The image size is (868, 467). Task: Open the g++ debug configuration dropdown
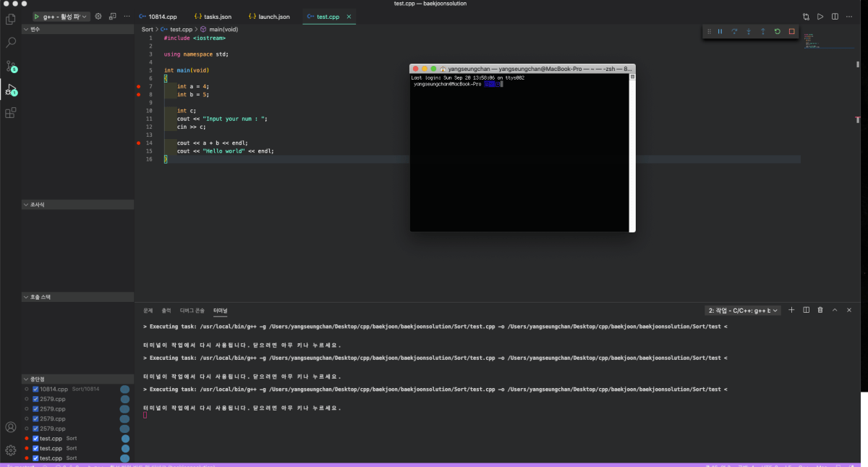[x=66, y=16]
